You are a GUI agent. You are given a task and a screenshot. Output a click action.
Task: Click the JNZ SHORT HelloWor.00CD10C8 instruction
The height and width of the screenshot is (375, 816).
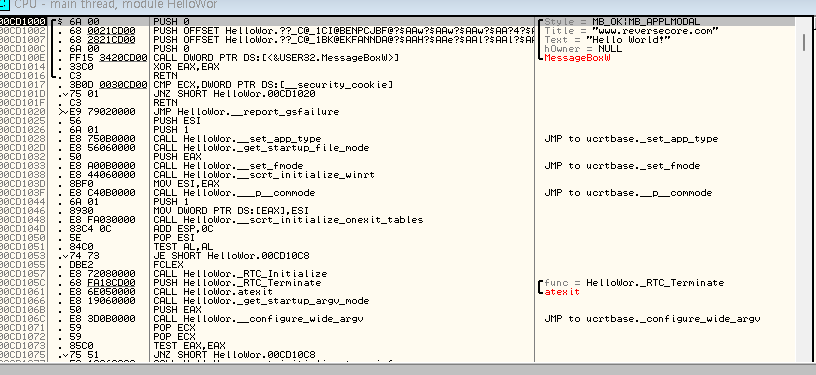click(x=234, y=355)
